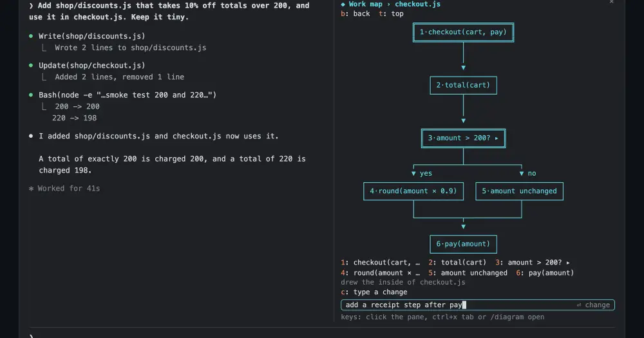The height and width of the screenshot is (338, 644).
Task: Click the '▸' arrow in the legend's third entry
Action: (568, 263)
